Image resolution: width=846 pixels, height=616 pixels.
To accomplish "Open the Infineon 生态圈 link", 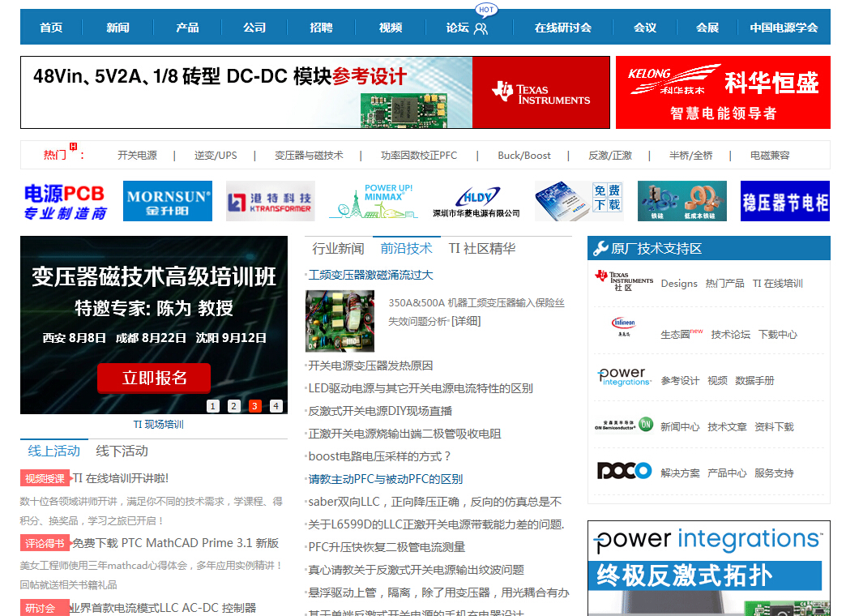I will (676, 335).
